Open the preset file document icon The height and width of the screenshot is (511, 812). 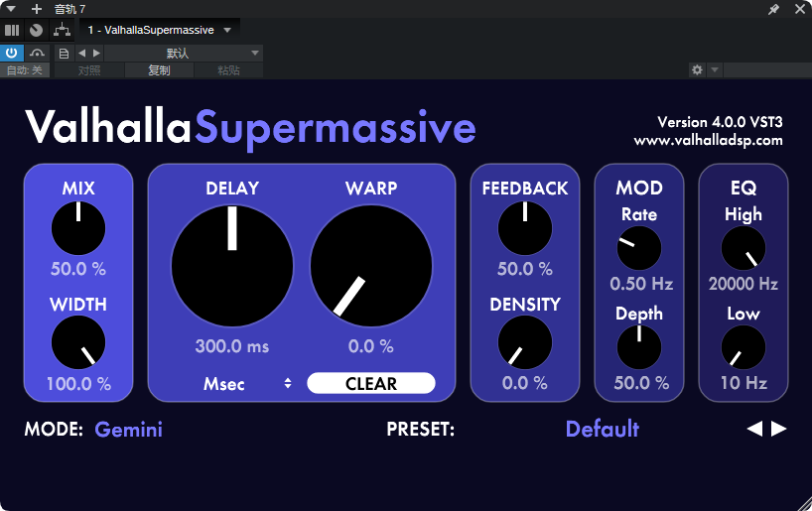point(64,54)
